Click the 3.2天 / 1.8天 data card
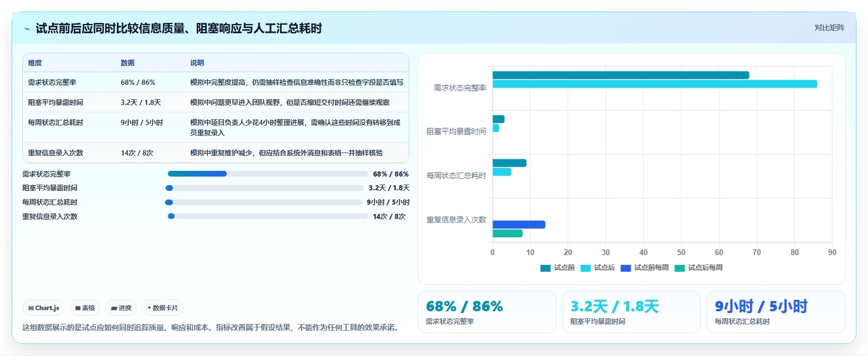868x356 pixels. coord(632,312)
